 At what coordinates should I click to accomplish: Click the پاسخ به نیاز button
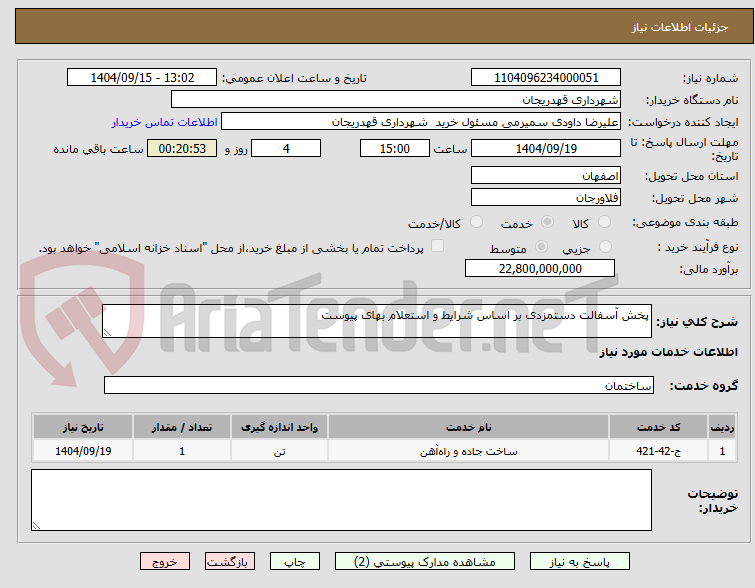tap(580, 562)
